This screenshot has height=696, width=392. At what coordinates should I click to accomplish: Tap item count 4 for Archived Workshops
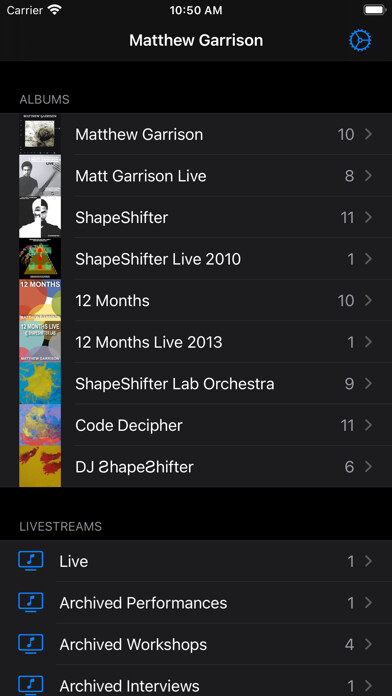[349, 644]
